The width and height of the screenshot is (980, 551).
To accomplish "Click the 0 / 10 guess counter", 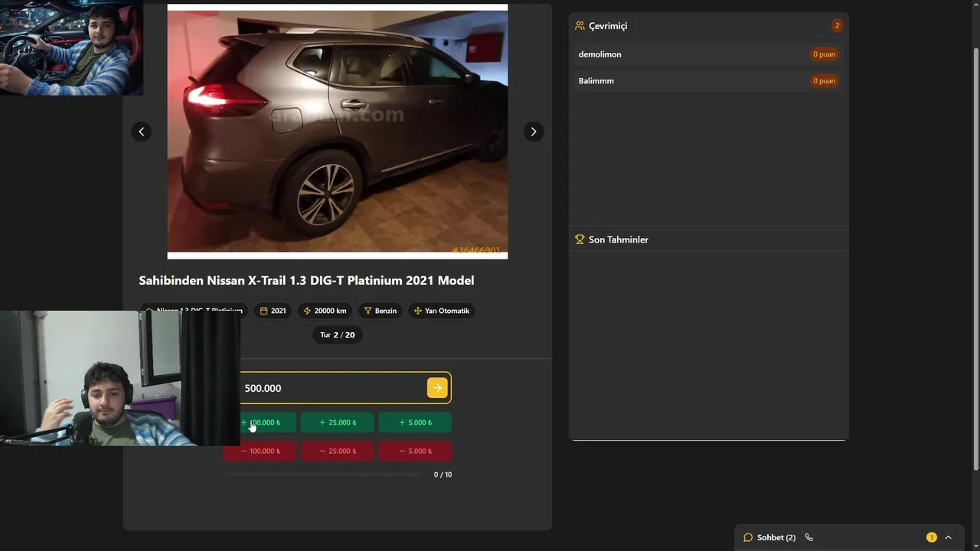I will coord(443,474).
